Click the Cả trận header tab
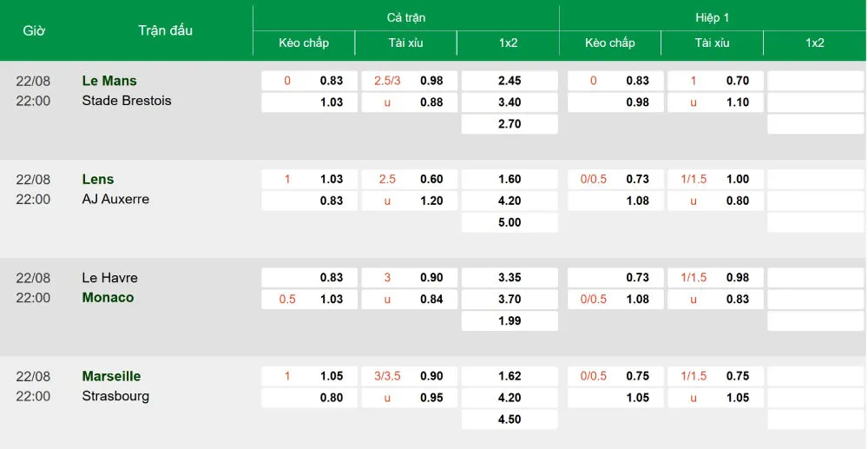Image resolution: width=868 pixels, height=449 pixels. (405, 17)
